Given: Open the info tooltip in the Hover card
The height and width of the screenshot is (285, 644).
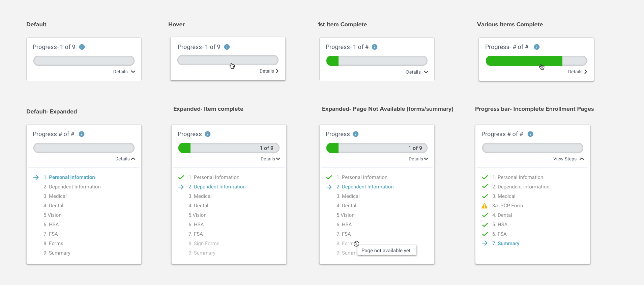Looking at the screenshot, I should (227, 47).
